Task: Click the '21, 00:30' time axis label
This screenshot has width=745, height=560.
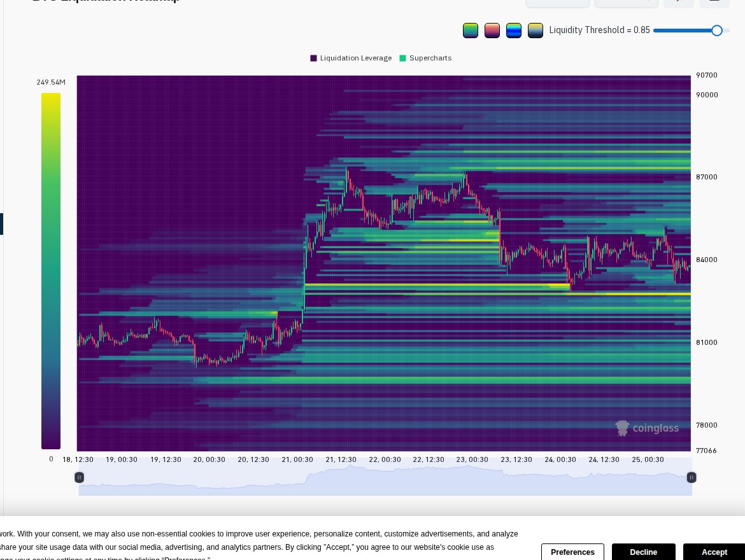Action: (297, 459)
